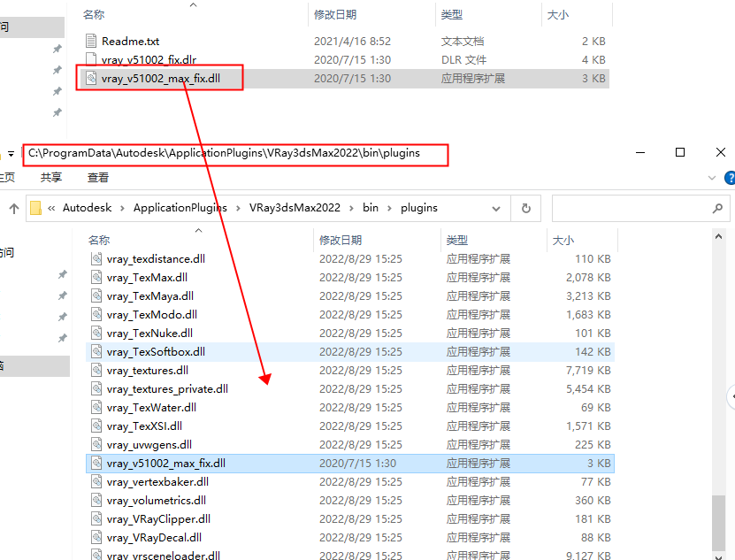The image size is (735, 560).
Task: Click the vray_uvwgens.dll file icon
Action: coord(96,445)
